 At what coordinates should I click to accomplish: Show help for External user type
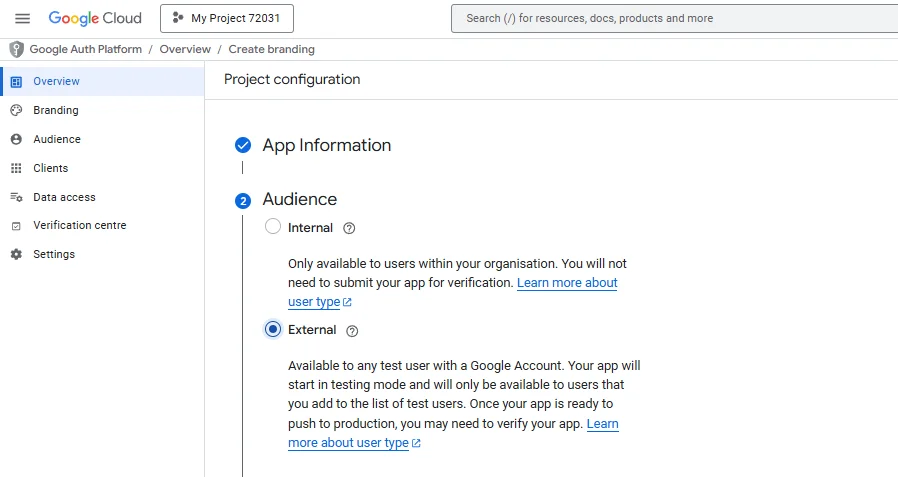(x=352, y=331)
